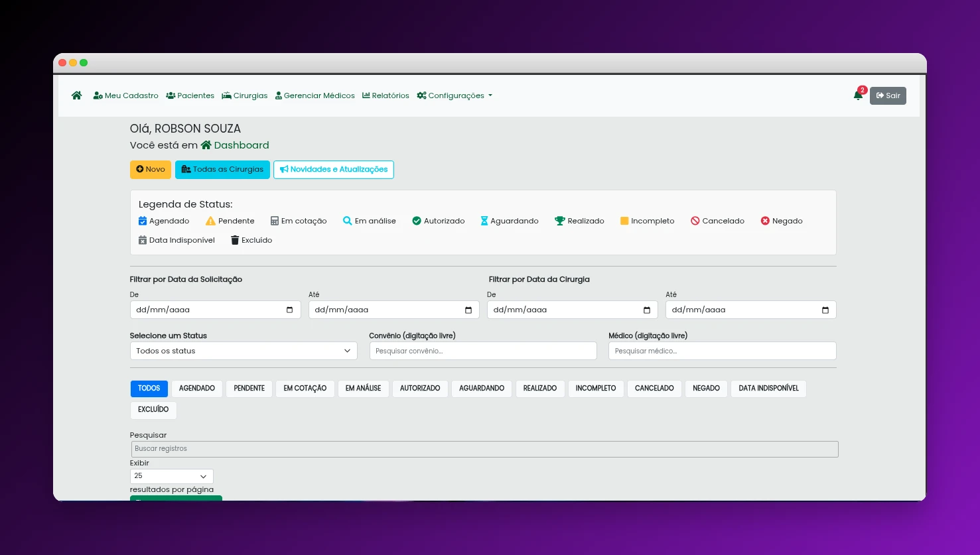Click the Realizado trophy icon
Image resolution: width=980 pixels, height=555 pixels.
tap(560, 221)
